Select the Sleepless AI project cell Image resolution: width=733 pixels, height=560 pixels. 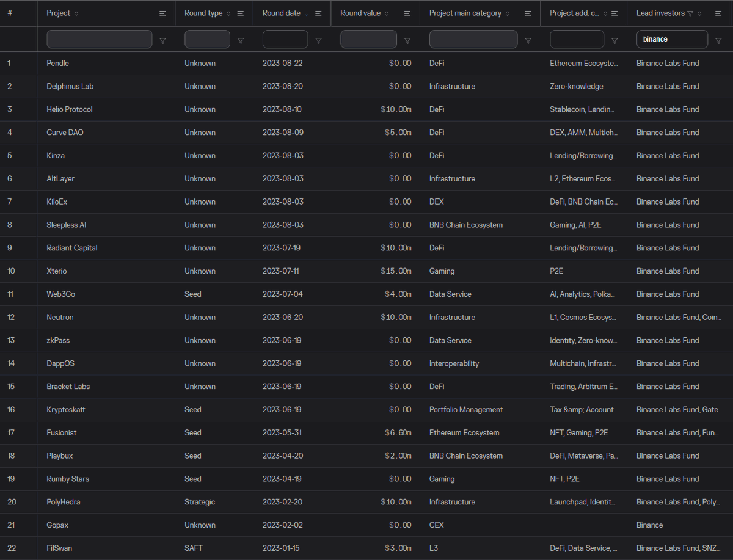click(x=106, y=225)
